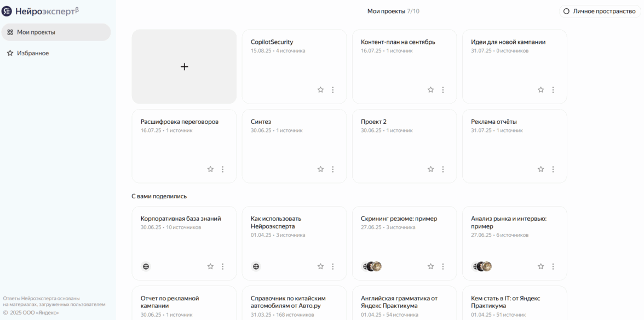This screenshot has width=644, height=320.
Task: Open the three-dot menu of Проект 2
Action: (442, 169)
